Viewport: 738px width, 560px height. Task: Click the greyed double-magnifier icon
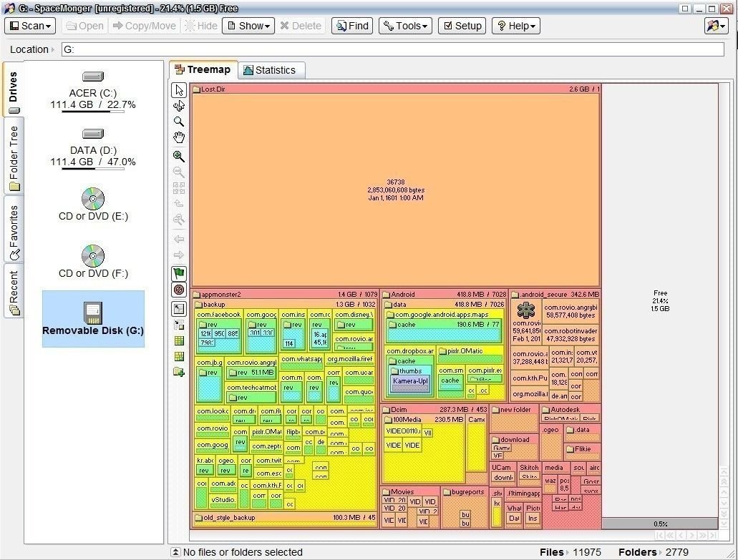179,220
